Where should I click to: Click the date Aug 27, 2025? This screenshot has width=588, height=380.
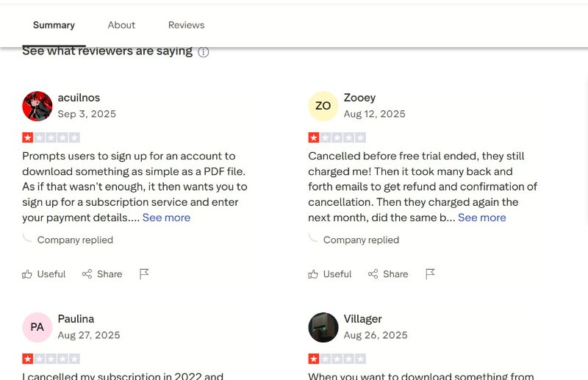[89, 335]
